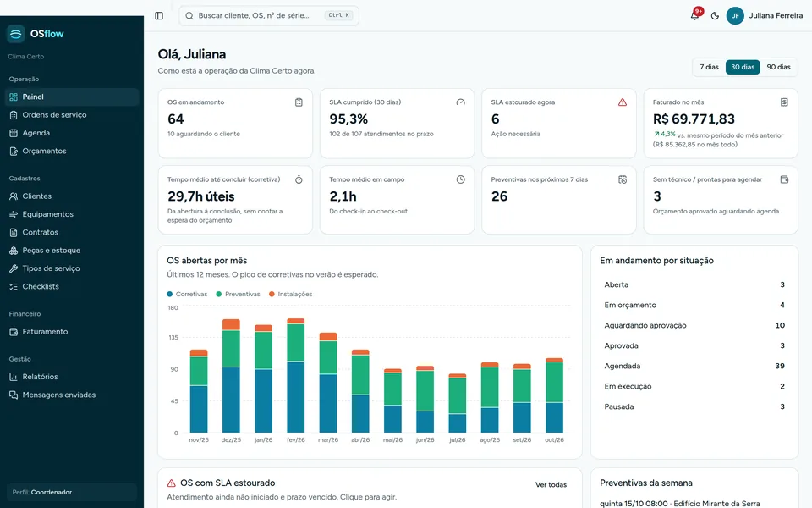Open the SLA estourado agora card

pyautogui.click(x=559, y=124)
